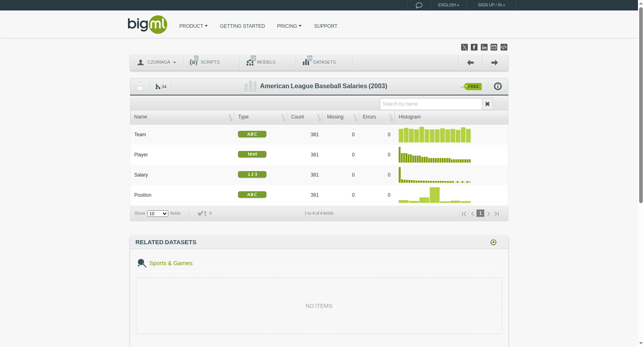Viewport: 644px width, 347px height.
Task: Click the Team field ABC type badge
Action: (252, 134)
